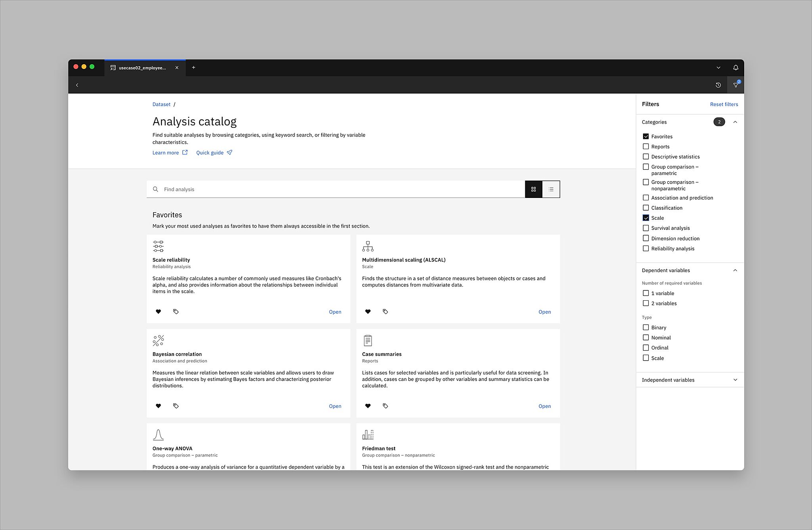Unfavorite Scale reliability with heart icon
812x530 pixels.
[x=158, y=312]
